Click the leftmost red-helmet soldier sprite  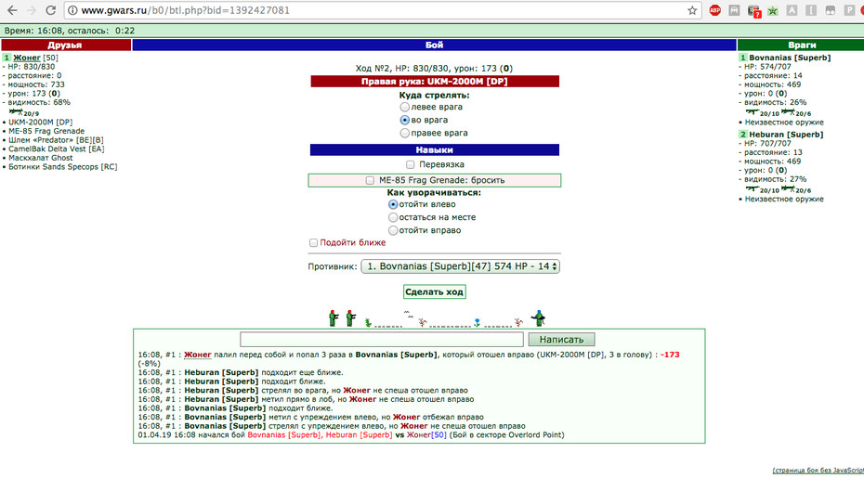[x=334, y=318]
